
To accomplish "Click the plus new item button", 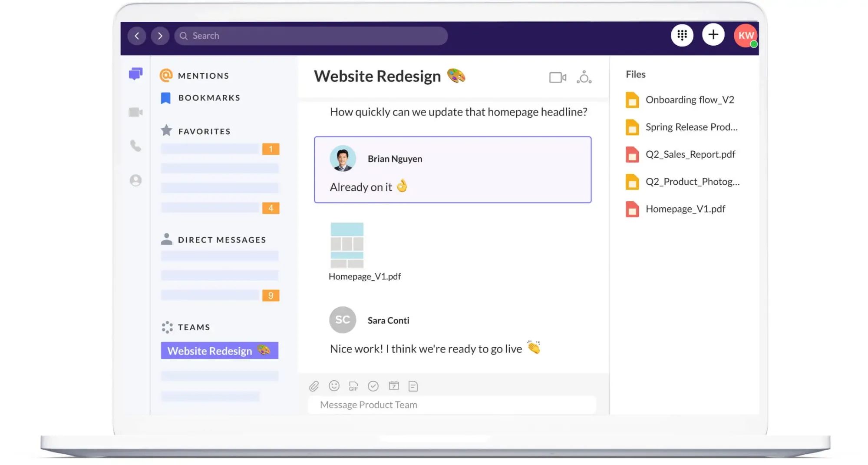I will pyautogui.click(x=713, y=35).
